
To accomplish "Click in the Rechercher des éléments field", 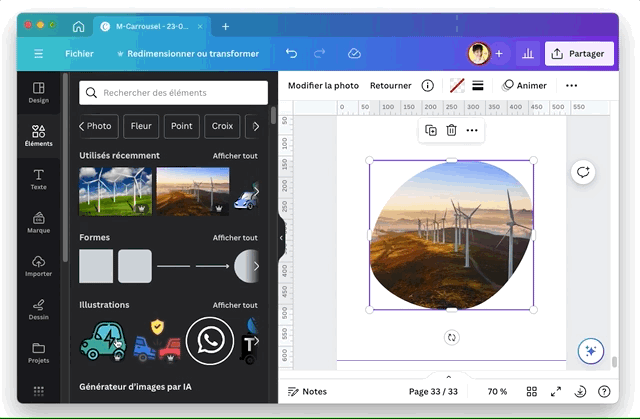I will coord(173,93).
